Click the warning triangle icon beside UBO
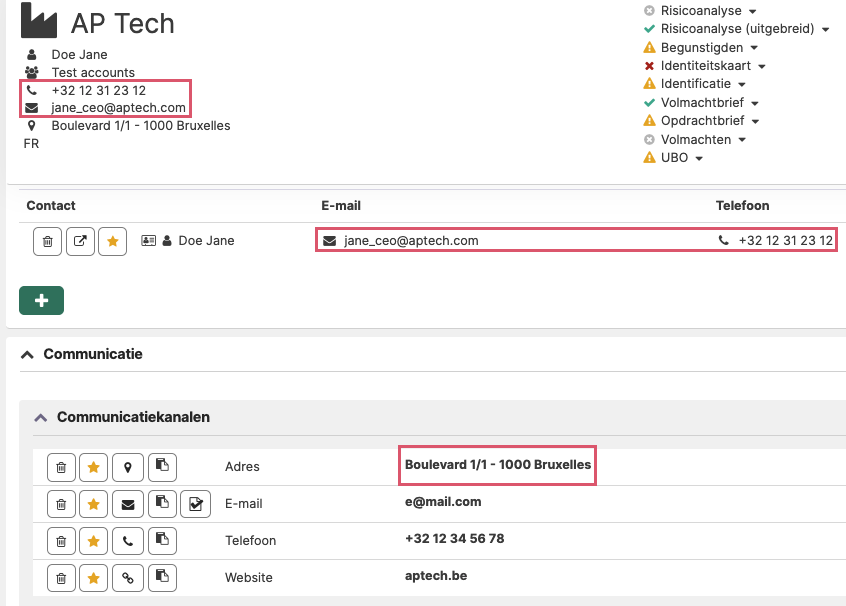 (650, 158)
